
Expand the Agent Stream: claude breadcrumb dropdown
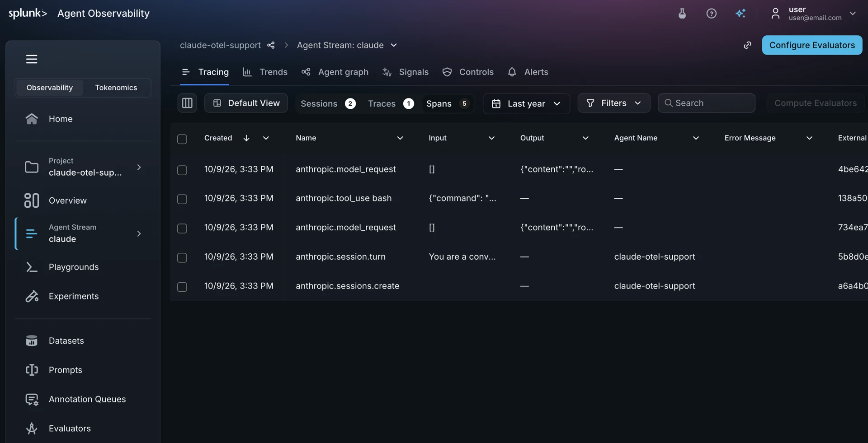(x=394, y=45)
